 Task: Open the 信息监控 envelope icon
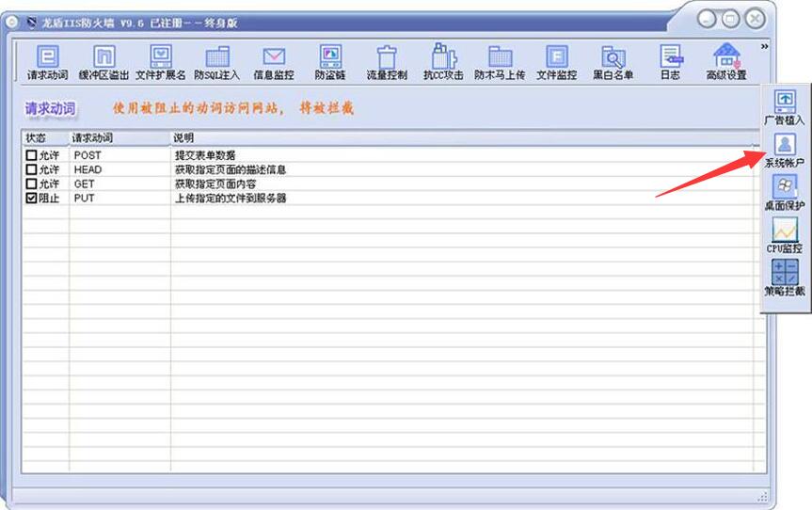[274, 63]
